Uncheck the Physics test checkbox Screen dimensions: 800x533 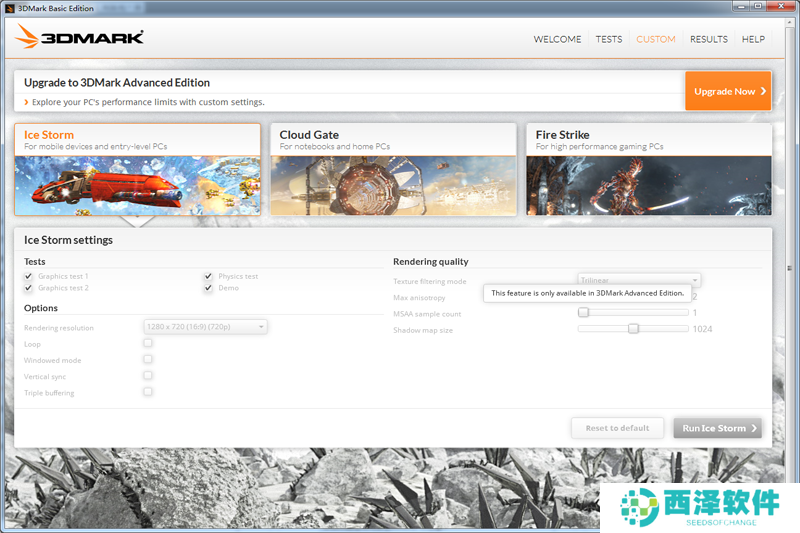[208, 276]
